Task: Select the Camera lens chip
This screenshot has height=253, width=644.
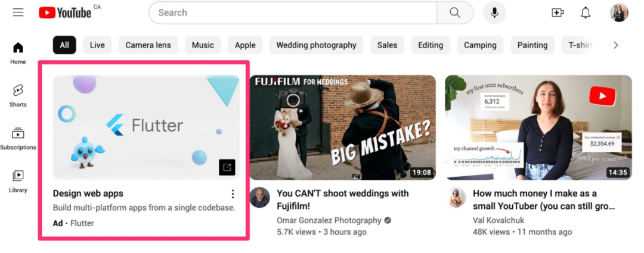Action: click(148, 45)
